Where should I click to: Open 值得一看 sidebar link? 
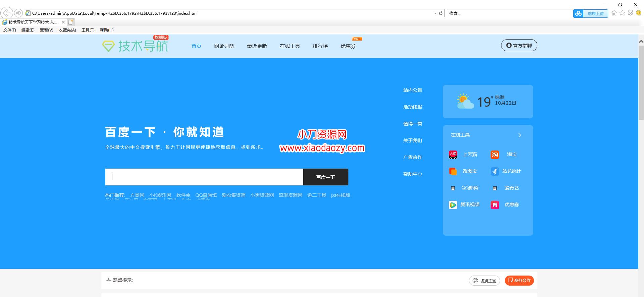pyautogui.click(x=413, y=124)
